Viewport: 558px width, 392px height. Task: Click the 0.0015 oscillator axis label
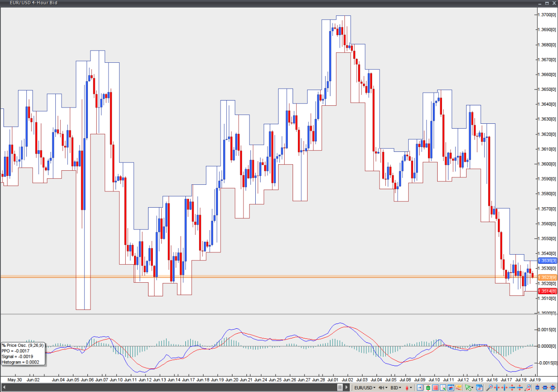click(547, 329)
